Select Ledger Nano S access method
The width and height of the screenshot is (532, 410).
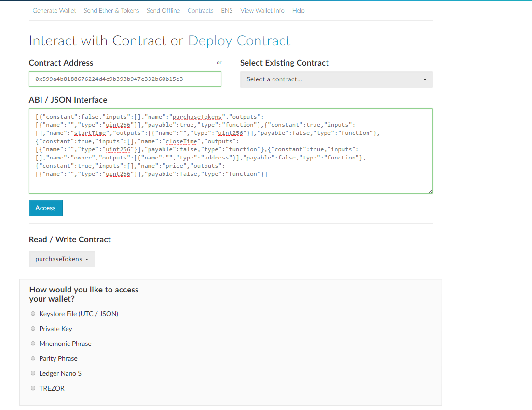33,373
